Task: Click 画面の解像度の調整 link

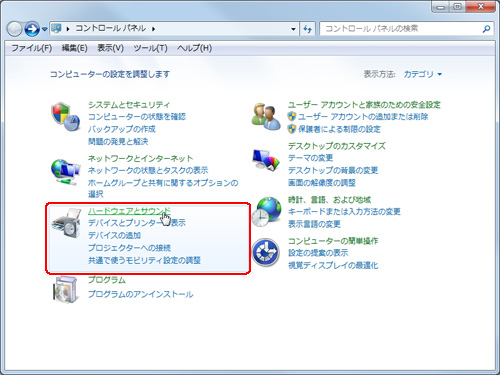Action: [x=322, y=183]
